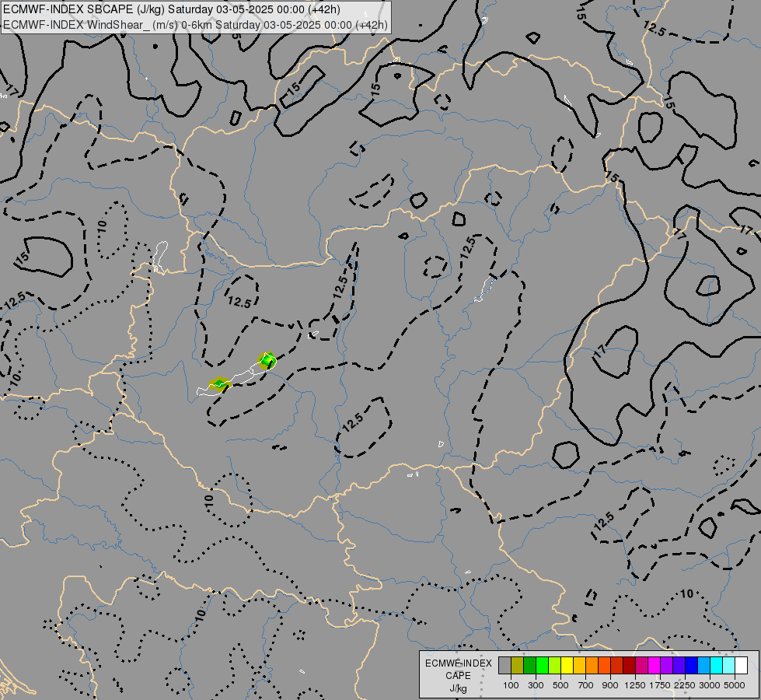Click the amber swatch above 700
The height and width of the screenshot is (700, 761).
tap(579, 665)
